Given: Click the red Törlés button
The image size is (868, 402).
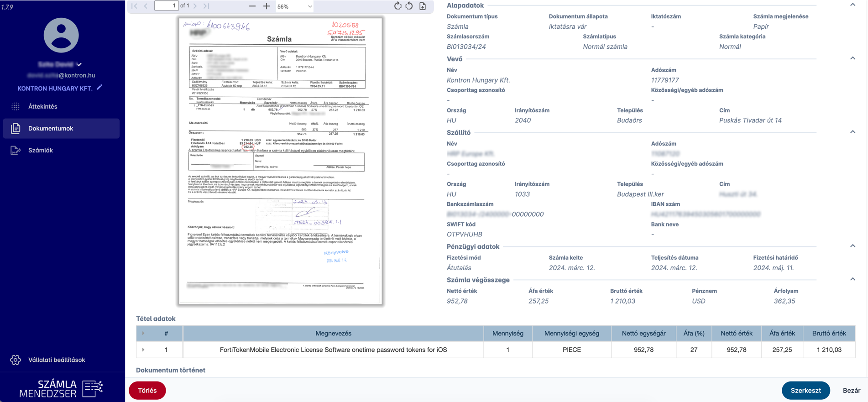Looking at the screenshot, I should (147, 391).
